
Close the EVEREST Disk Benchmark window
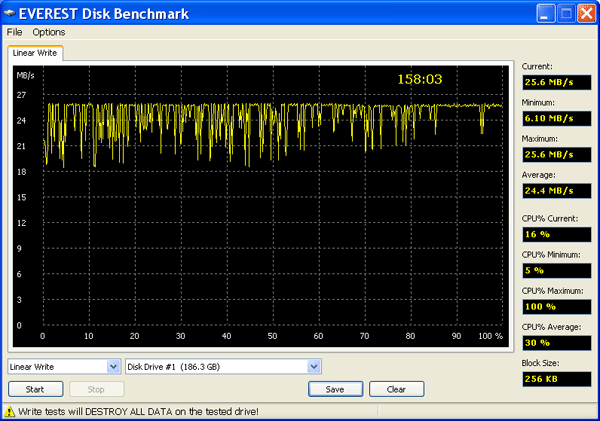586,13
